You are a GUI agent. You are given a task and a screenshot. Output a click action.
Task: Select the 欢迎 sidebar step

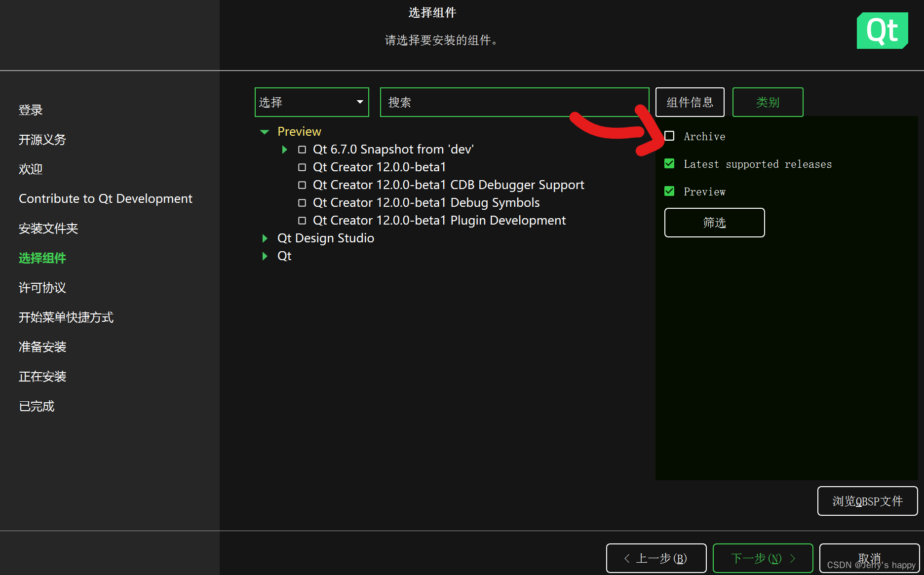pos(31,169)
